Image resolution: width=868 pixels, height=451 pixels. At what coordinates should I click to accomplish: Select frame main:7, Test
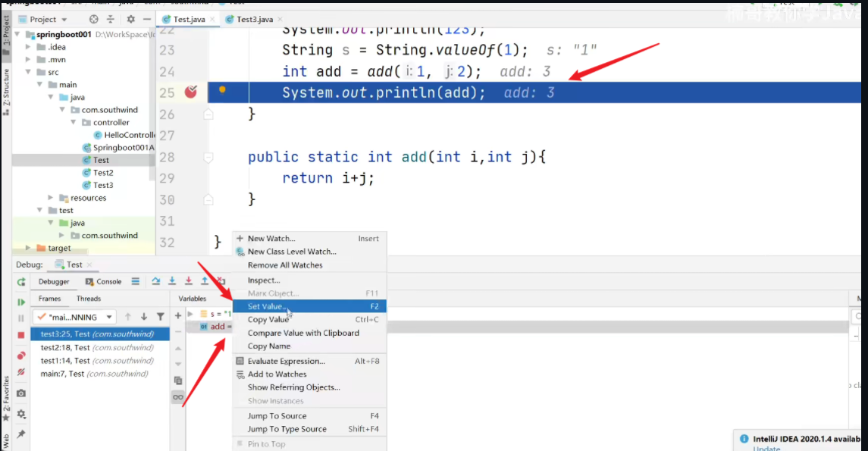point(99,374)
